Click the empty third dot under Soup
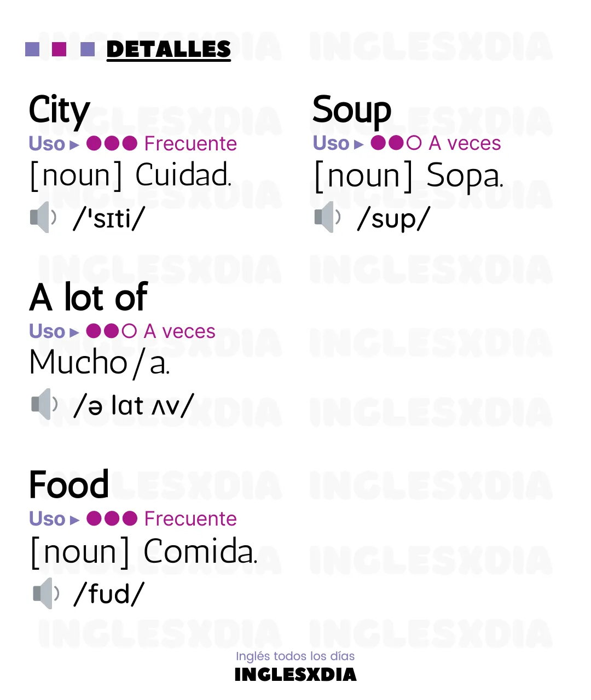The height and width of the screenshot is (700, 591). (414, 143)
